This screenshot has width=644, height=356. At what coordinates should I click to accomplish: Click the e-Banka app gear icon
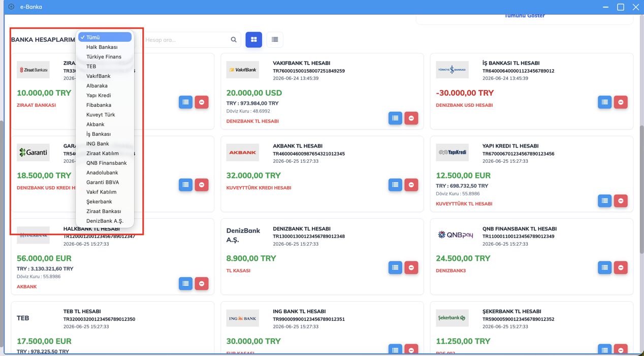(x=11, y=7)
